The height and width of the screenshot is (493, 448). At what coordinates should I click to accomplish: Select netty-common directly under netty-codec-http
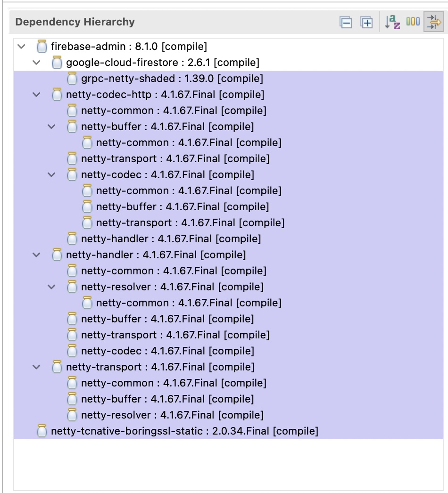[174, 111]
